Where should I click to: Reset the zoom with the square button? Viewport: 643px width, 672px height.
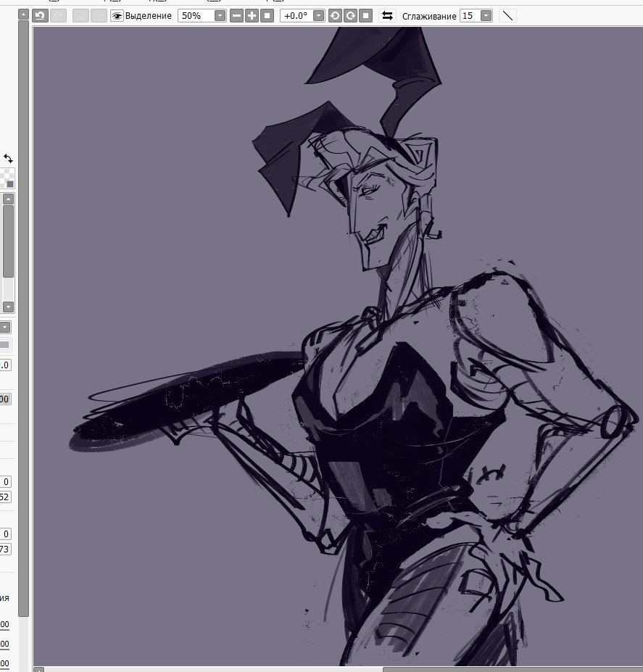pos(267,15)
